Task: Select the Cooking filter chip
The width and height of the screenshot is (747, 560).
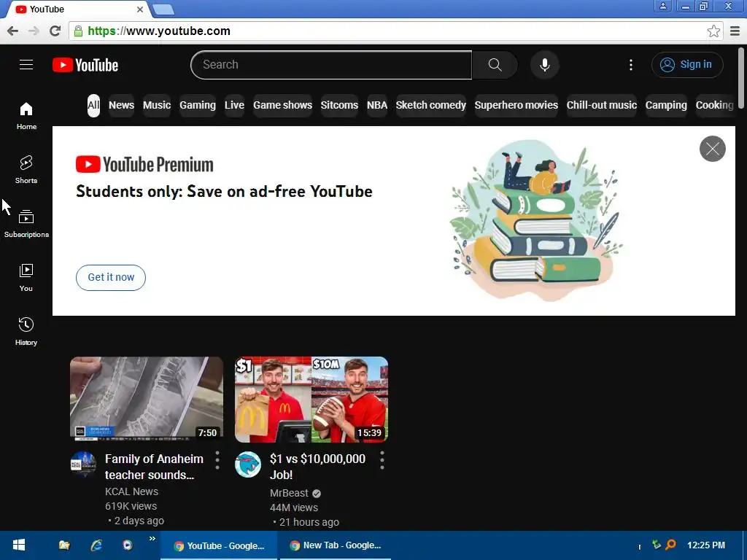Action: pyautogui.click(x=714, y=105)
